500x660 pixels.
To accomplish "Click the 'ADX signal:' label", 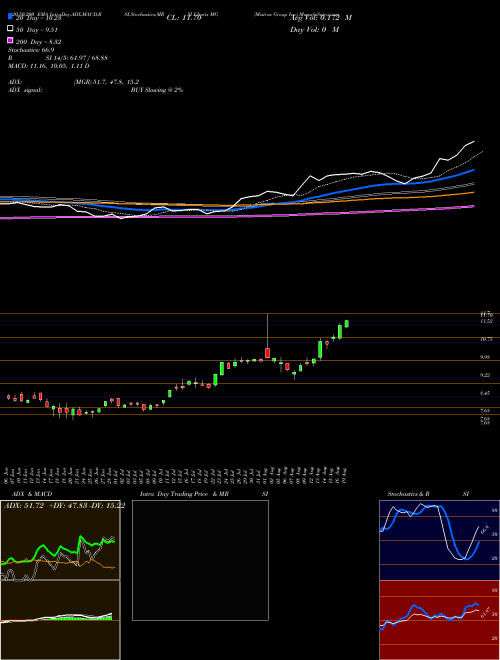I will point(25,90).
